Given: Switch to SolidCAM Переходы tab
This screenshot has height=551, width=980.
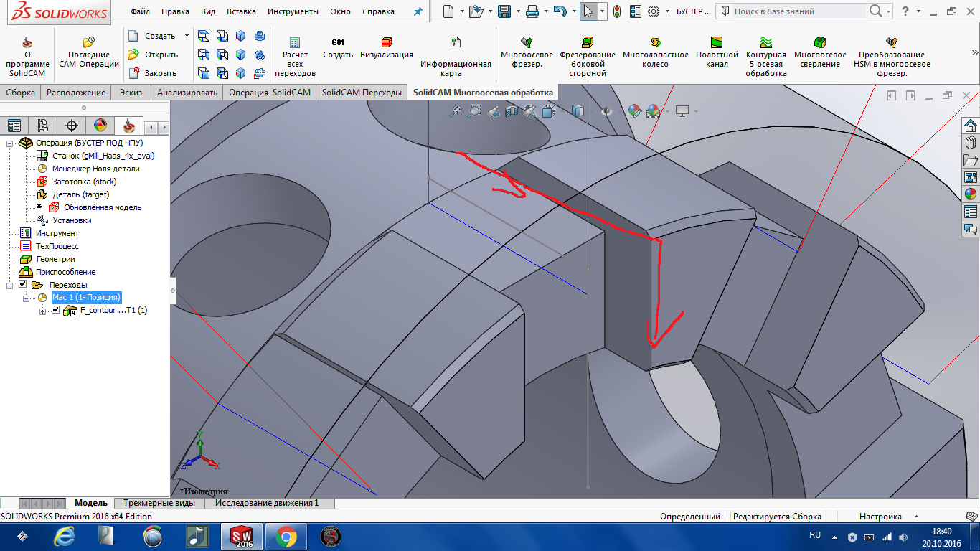Looking at the screenshot, I should (362, 92).
